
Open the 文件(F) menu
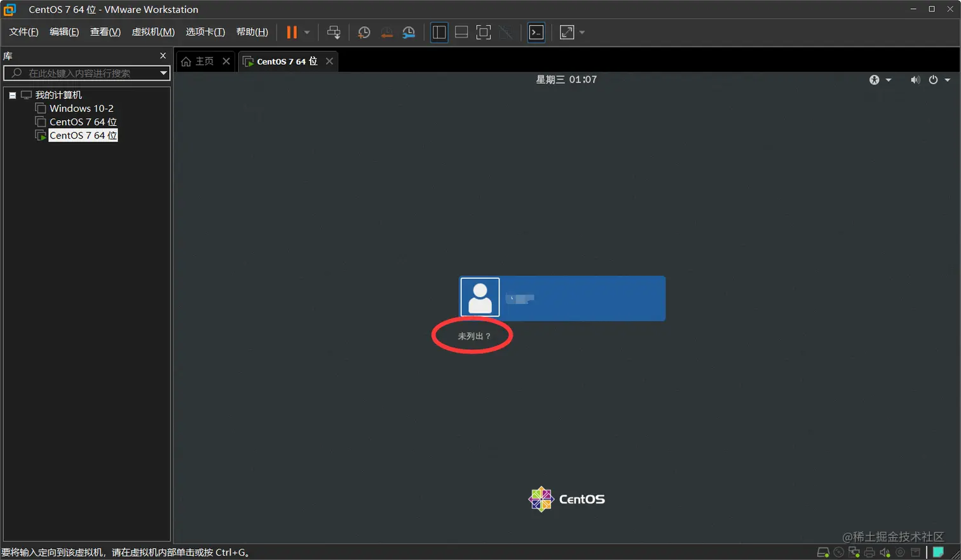[x=24, y=32]
